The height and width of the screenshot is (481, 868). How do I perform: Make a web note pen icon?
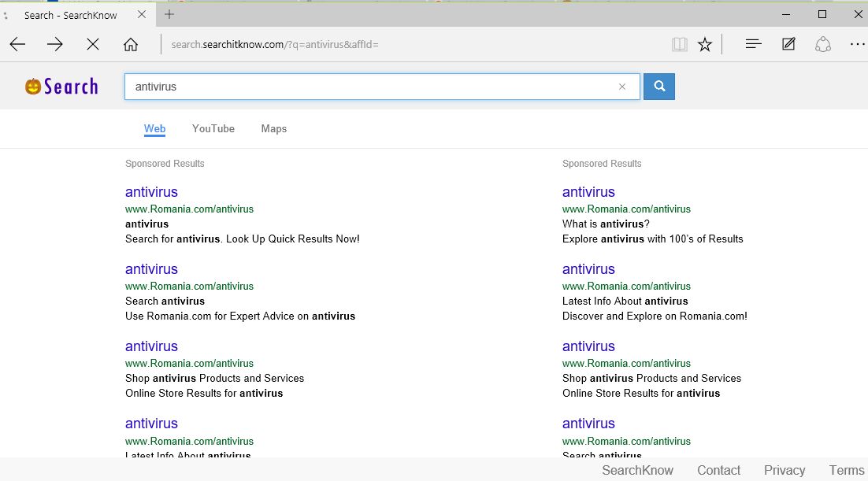click(x=788, y=44)
